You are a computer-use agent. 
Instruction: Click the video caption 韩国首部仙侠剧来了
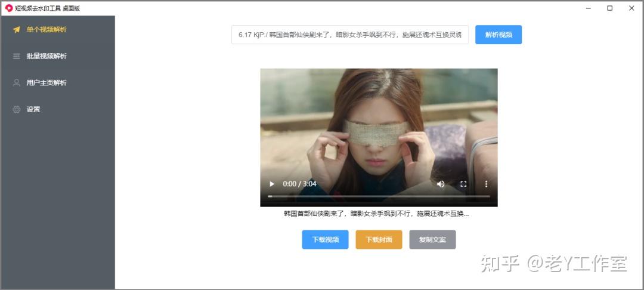tap(377, 214)
